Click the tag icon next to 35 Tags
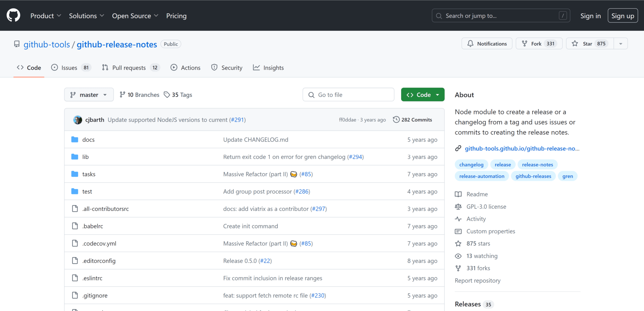 [167, 95]
